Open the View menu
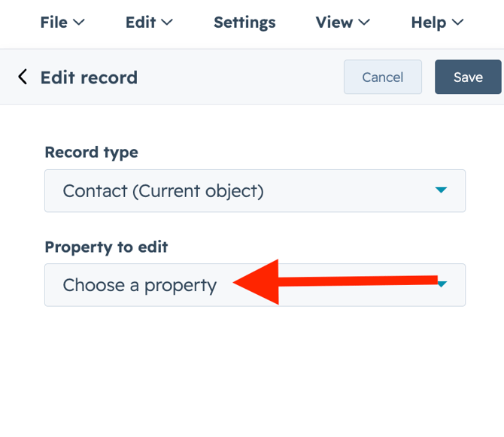The height and width of the screenshot is (437, 504). pyautogui.click(x=334, y=23)
